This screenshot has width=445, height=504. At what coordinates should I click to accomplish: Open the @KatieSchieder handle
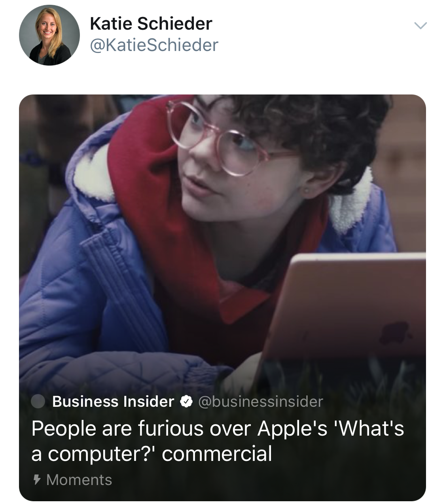pyautogui.click(x=154, y=45)
